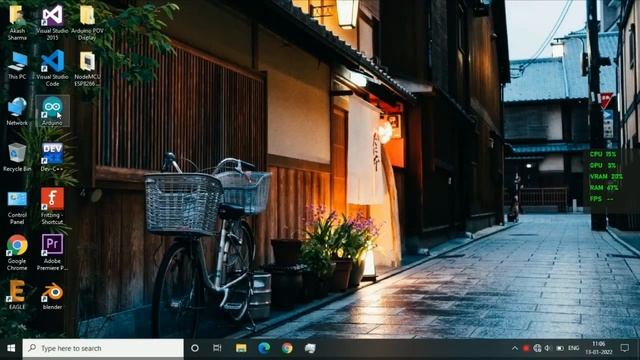Select the Recycle Bin icon
The height and width of the screenshot is (360, 640).
17,157
